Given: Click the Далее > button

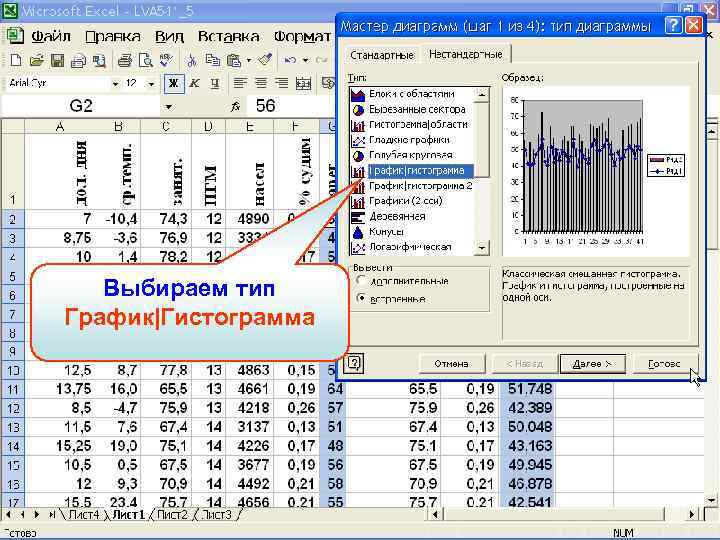Looking at the screenshot, I should pyautogui.click(x=592, y=364).
